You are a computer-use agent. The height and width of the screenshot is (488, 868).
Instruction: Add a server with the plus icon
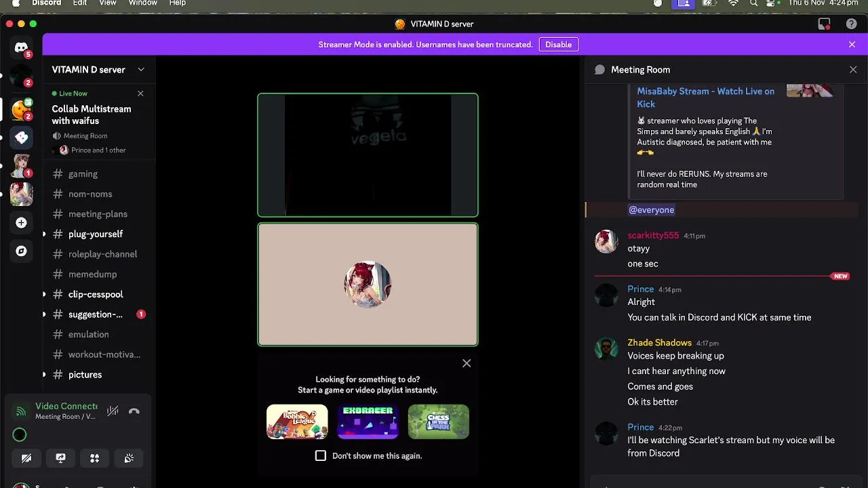click(x=21, y=222)
